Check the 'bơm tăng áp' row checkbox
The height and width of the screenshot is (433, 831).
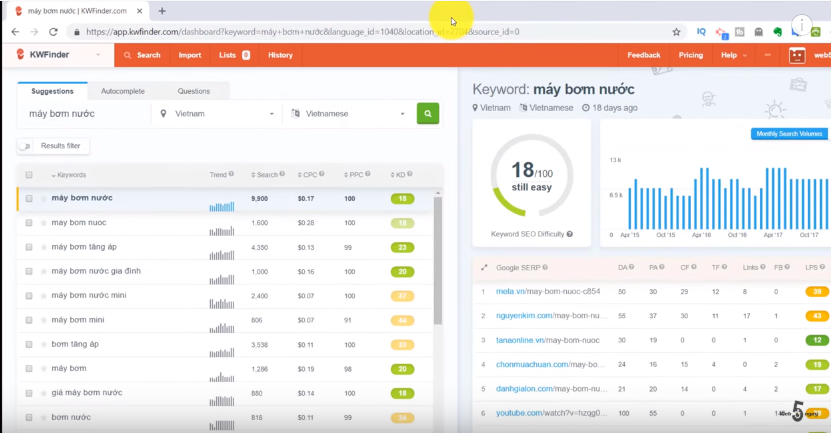29,344
